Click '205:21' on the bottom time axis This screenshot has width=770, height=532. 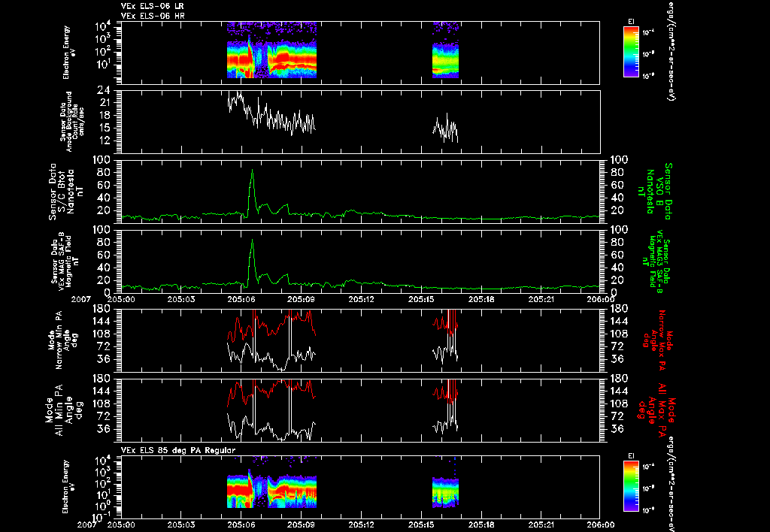[x=541, y=524]
